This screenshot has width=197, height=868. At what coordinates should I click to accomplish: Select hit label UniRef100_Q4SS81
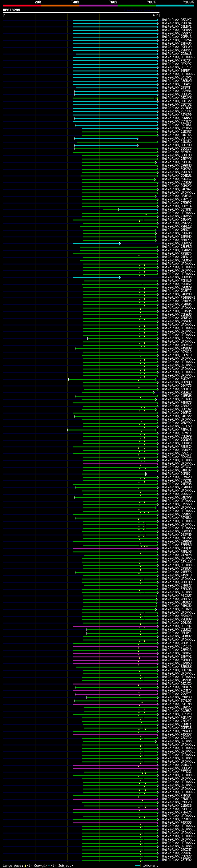click(176, 680)
